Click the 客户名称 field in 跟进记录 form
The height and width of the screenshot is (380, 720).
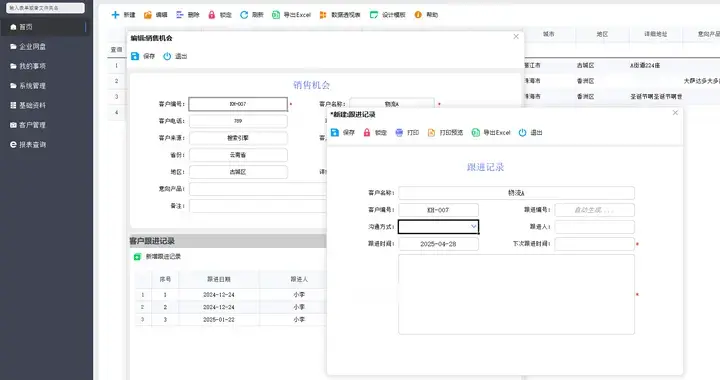(517, 193)
